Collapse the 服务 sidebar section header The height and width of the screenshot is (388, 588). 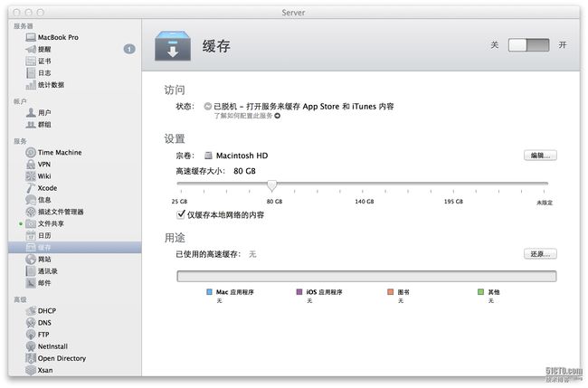pos(20,141)
